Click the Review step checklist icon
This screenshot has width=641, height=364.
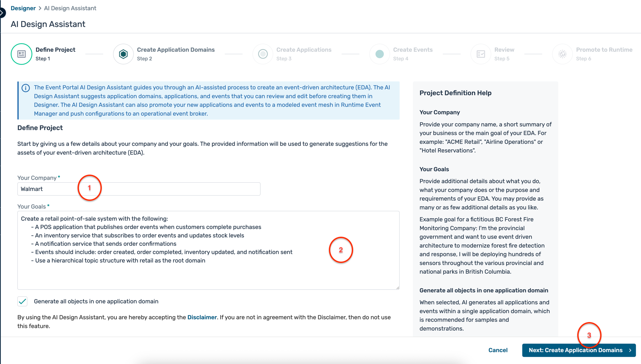point(481,54)
